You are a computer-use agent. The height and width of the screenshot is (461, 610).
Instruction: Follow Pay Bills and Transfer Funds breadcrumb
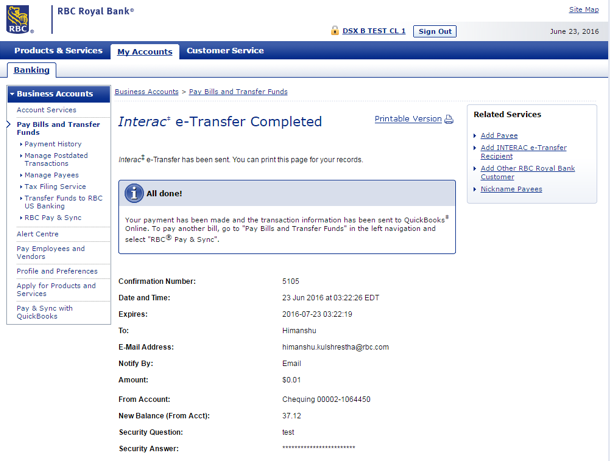tap(238, 92)
